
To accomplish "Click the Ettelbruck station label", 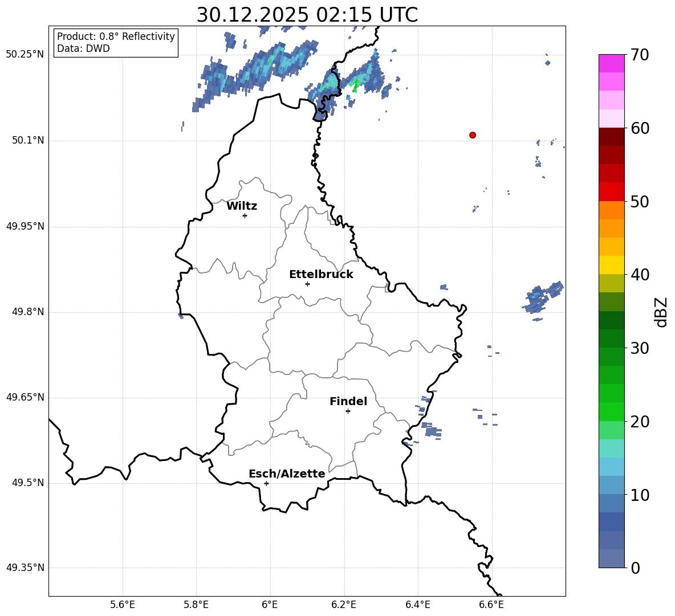I will (321, 275).
